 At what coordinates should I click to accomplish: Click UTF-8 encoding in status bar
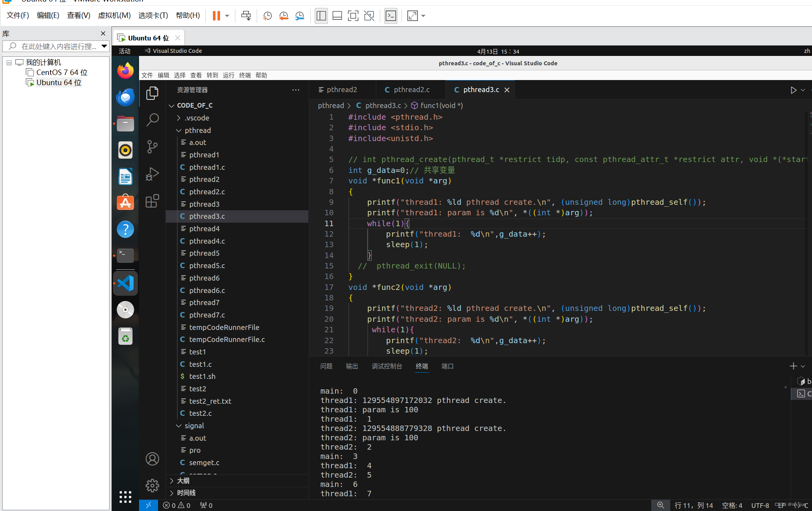tap(760, 505)
